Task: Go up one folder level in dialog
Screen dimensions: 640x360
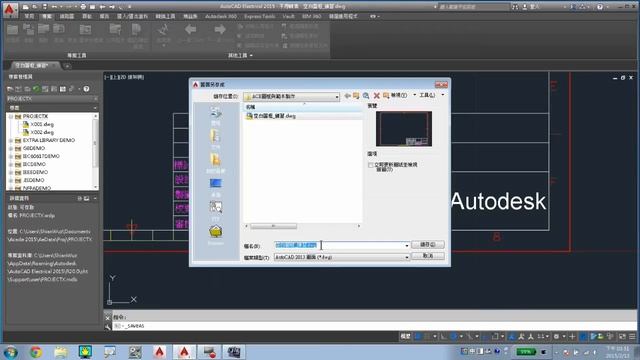Action: click(x=356, y=96)
